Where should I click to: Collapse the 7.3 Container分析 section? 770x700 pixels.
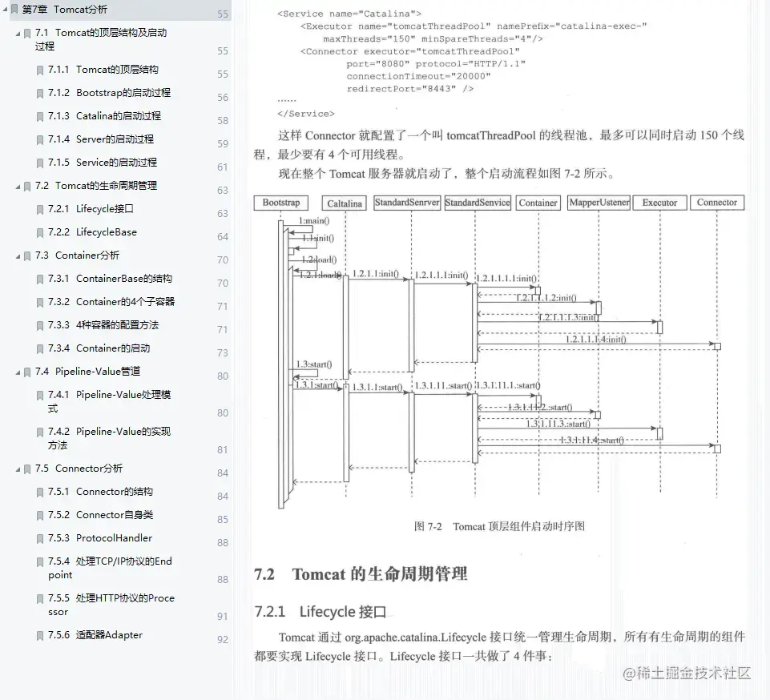point(18,256)
